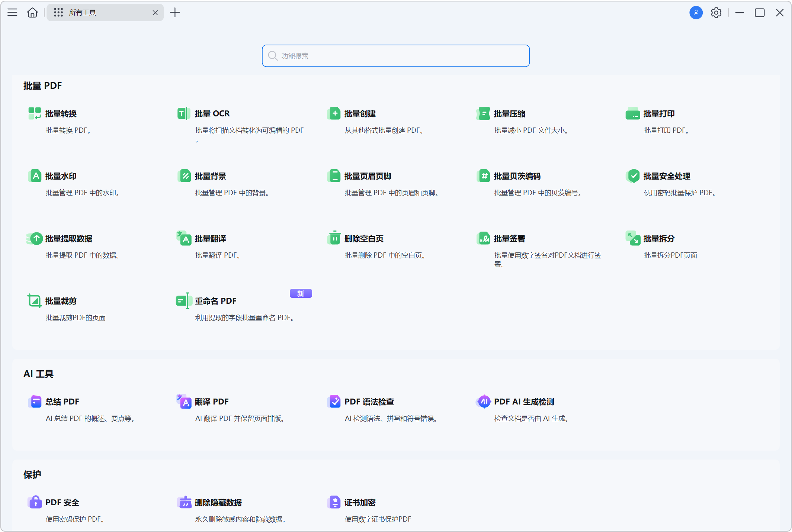Open the 批量翻译 tool icon
Viewport: 792px width, 532px height.
point(184,238)
